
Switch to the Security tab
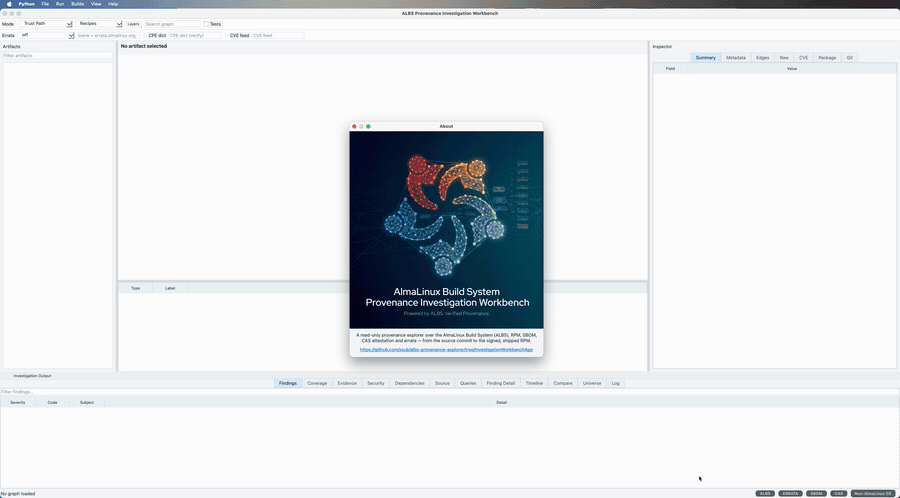pos(376,383)
